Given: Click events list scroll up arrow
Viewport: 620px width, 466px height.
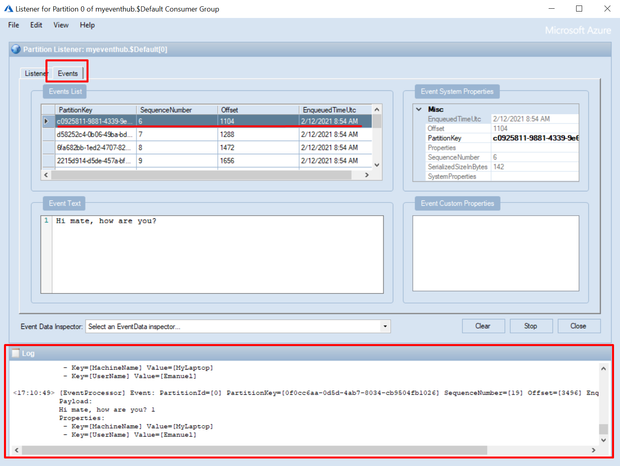Looking at the screenshot, I should tap(377, 109).
